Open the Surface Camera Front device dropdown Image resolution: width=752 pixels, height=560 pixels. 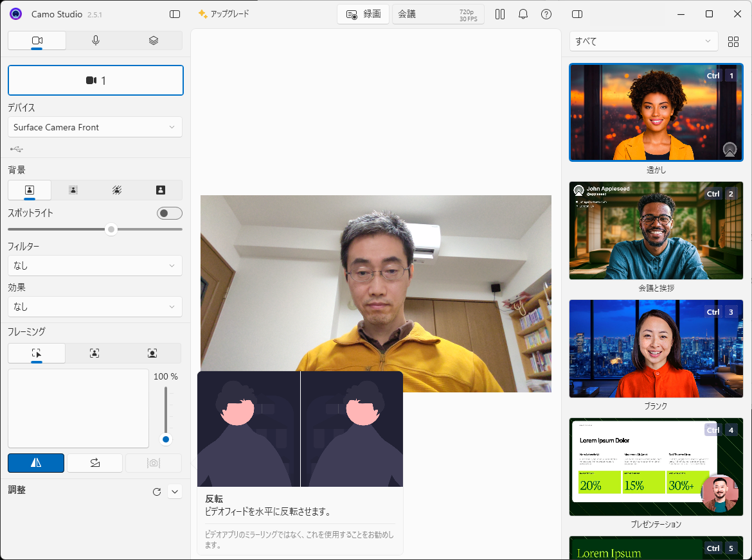pyautogui.click(x=95, y=127)
